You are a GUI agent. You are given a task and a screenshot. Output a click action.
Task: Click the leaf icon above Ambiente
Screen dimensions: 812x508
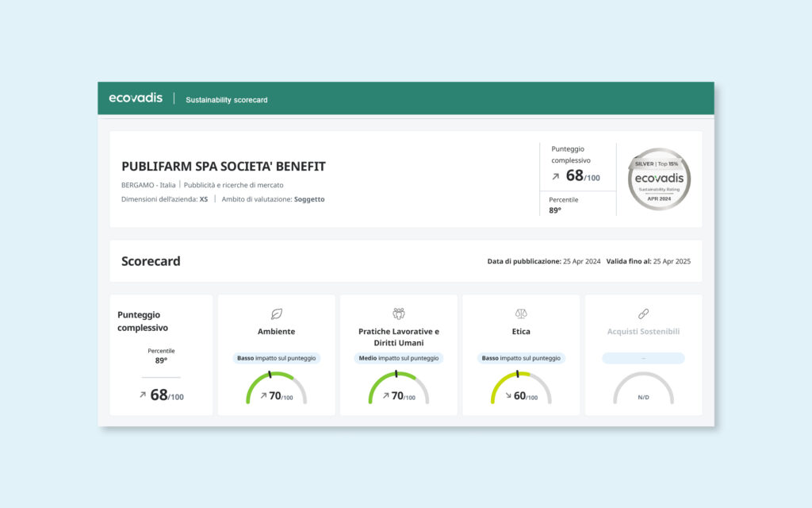tap(277, 314)
